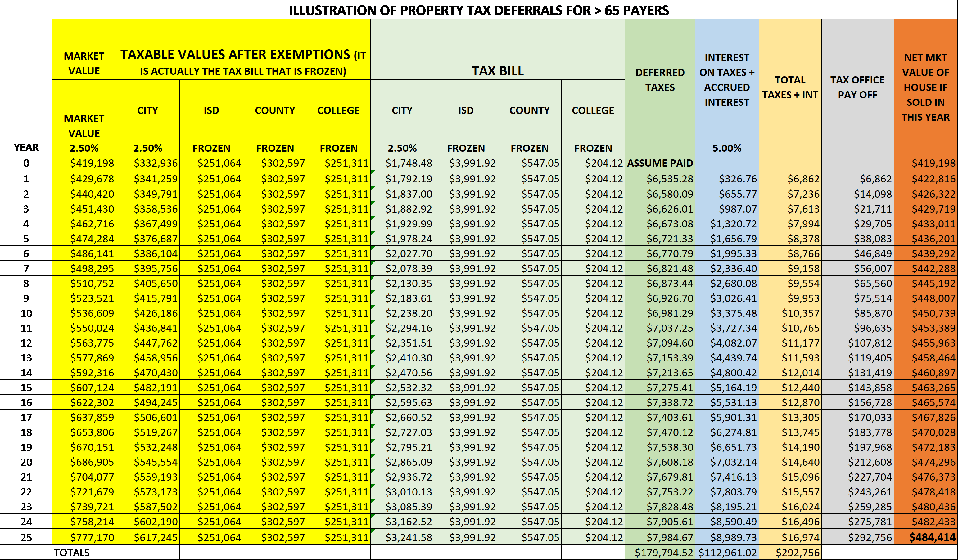Screen dimensions: 958x560
Task: Click the $8,989.73 accrued interest cell
Action: tap(733, 537)
